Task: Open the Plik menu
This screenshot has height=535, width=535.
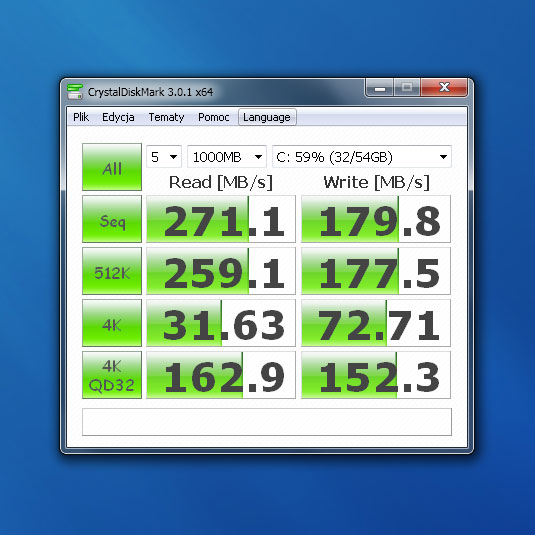Action: tap(81, 117)
